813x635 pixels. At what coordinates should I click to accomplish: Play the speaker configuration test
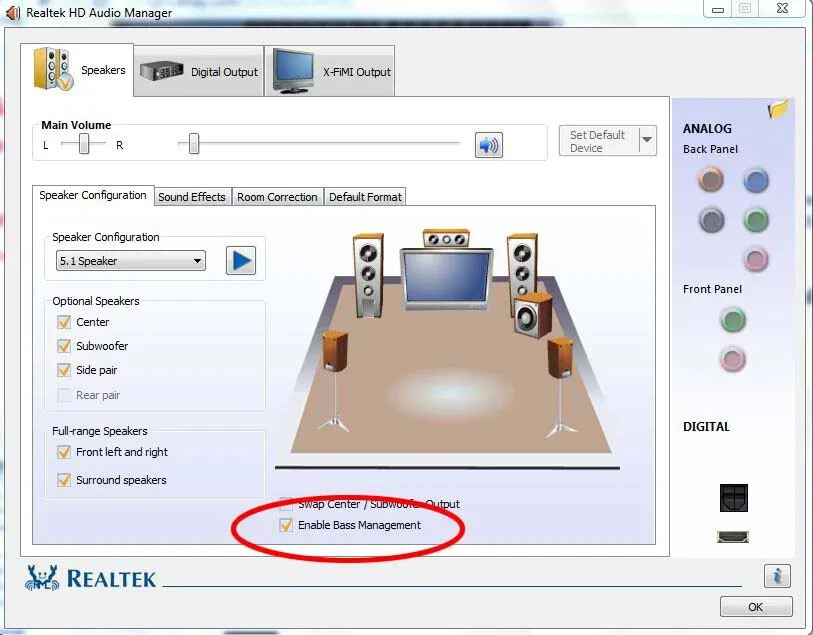click(241, 260)
